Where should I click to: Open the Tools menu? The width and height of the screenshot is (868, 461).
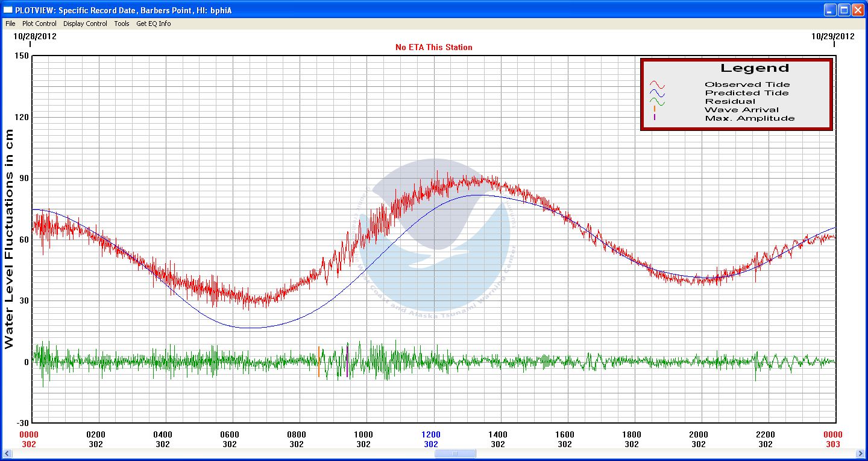122,24
